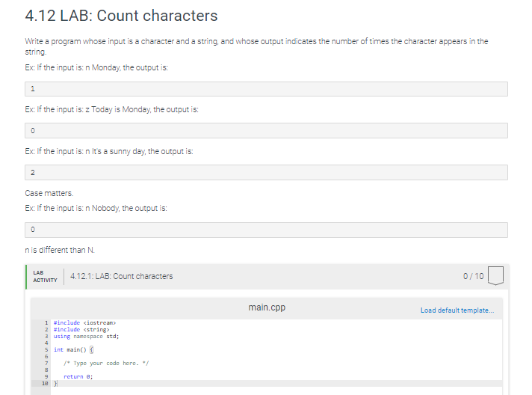Click empty line 8 in the editor
Image resolution: width=532 pixels, height=395 pixels.
(x=276, y=370)
